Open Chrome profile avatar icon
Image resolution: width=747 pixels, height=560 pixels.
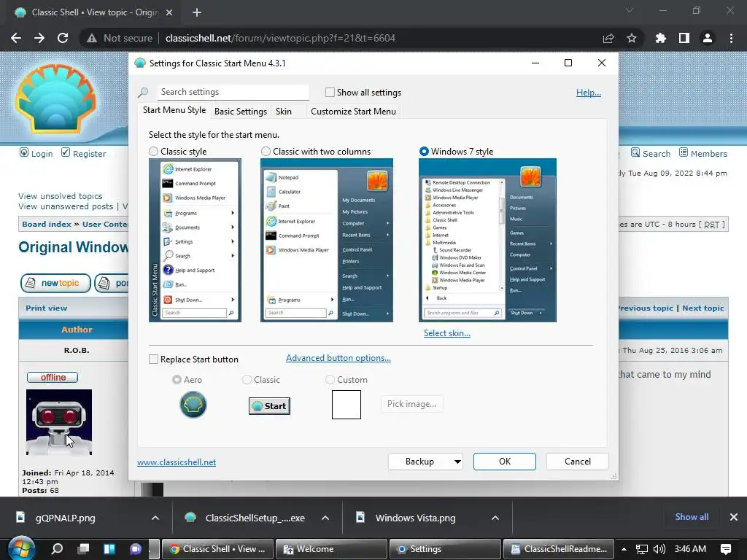pyautogui.click(x=708, y=38)
